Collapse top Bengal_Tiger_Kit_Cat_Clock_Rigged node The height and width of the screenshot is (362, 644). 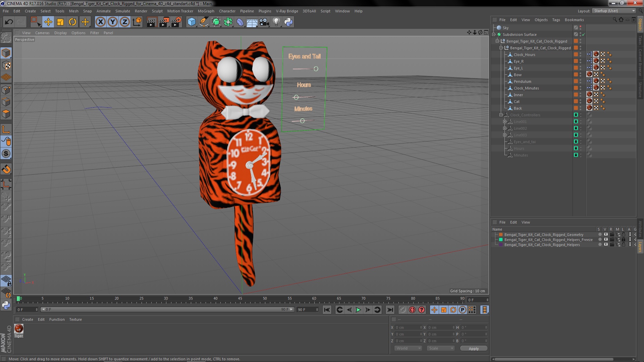tap(497, 41)
